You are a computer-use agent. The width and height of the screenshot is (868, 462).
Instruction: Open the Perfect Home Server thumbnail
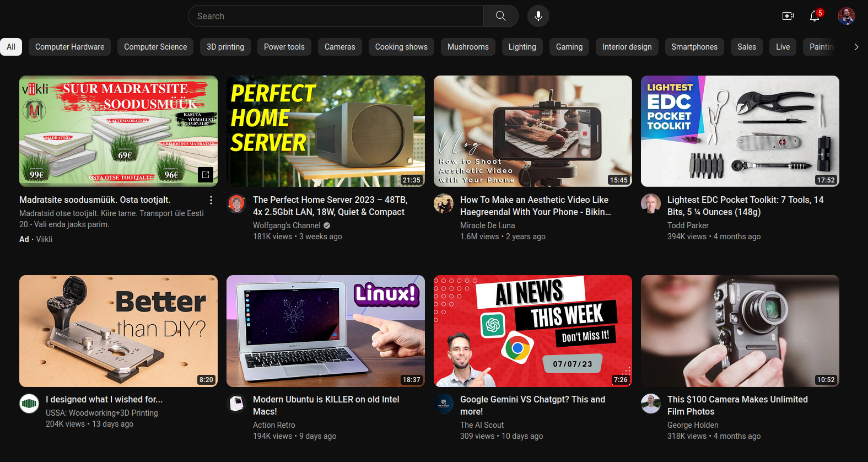point(326,131)
